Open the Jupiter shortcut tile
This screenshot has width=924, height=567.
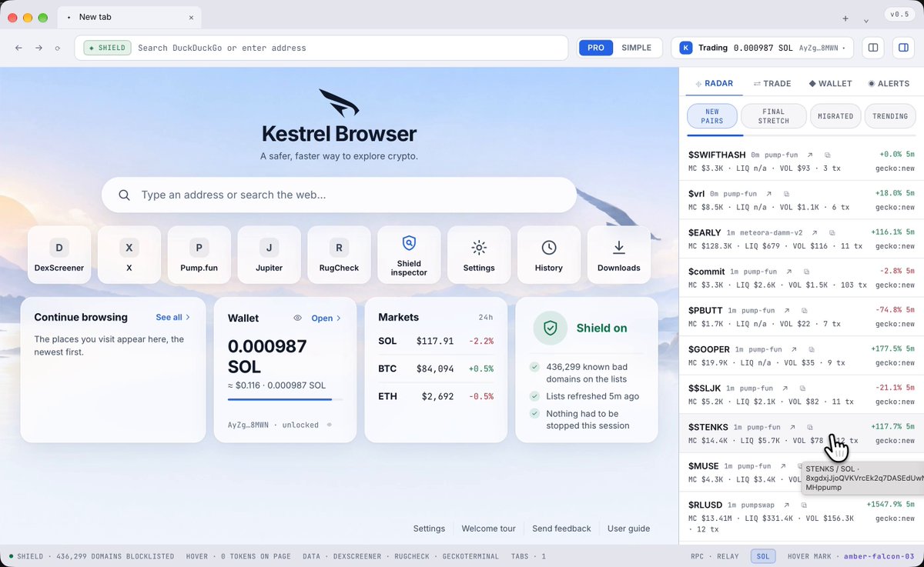coord(269,255)
